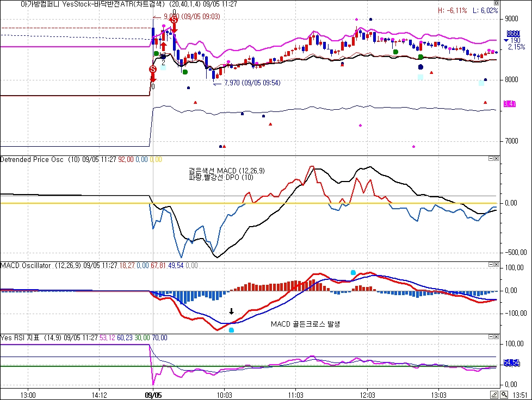Minimize the Yes RSI indicator panel
The width and height of the screenshot is (532, 400).
491,336
